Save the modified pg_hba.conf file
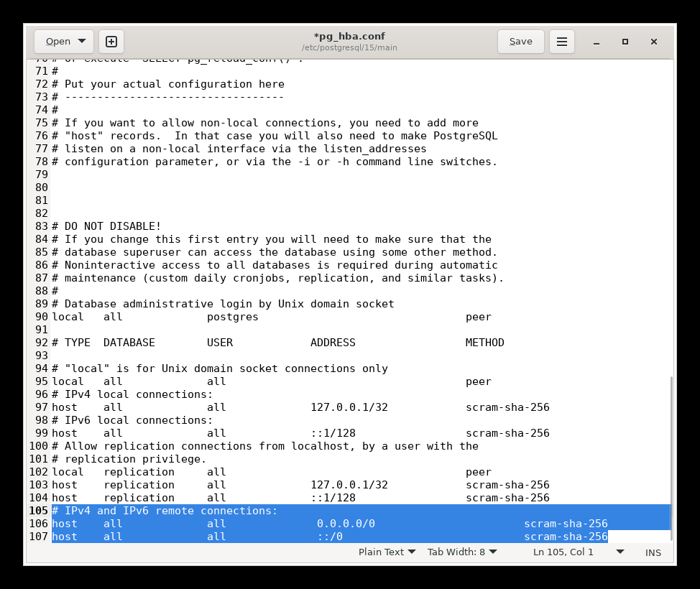The height and width of the screenshot is (589, 700). coord(520,42)
